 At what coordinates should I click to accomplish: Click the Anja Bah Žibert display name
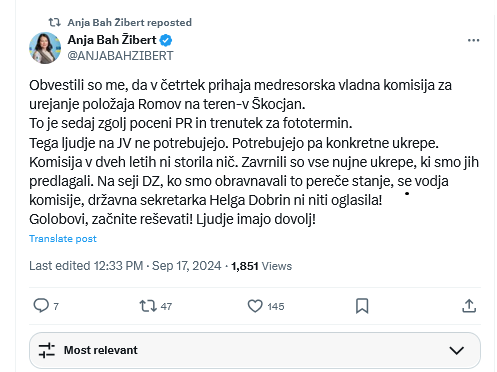(x=112, y=40)
